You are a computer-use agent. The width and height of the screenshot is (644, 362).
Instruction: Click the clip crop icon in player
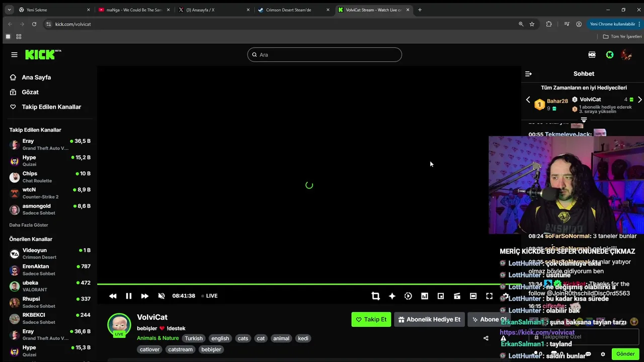click(375, 296)
